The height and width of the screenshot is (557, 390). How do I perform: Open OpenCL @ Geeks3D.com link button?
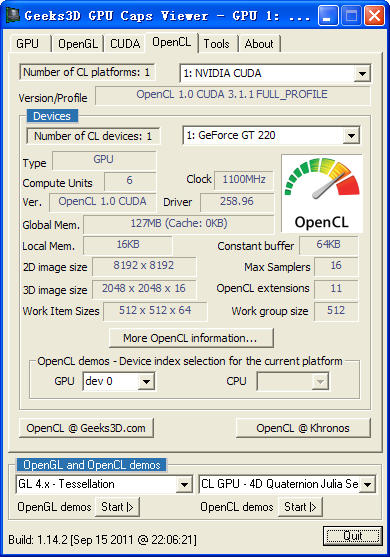86,428
